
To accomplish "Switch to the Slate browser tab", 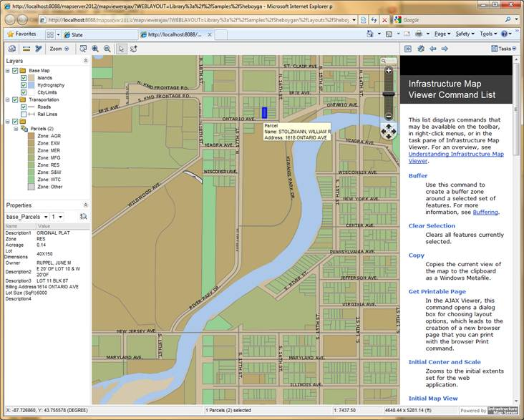I will [x=100, y=35].
